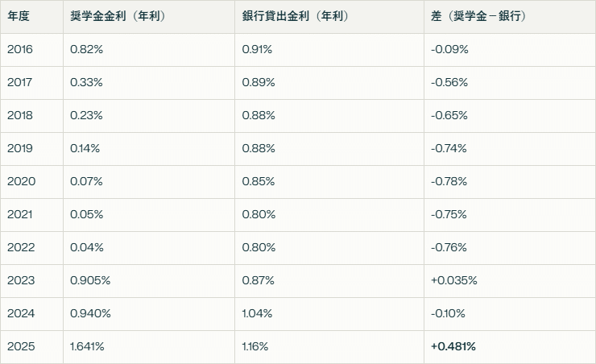Click the 年度 column header

tap(19, 17)
